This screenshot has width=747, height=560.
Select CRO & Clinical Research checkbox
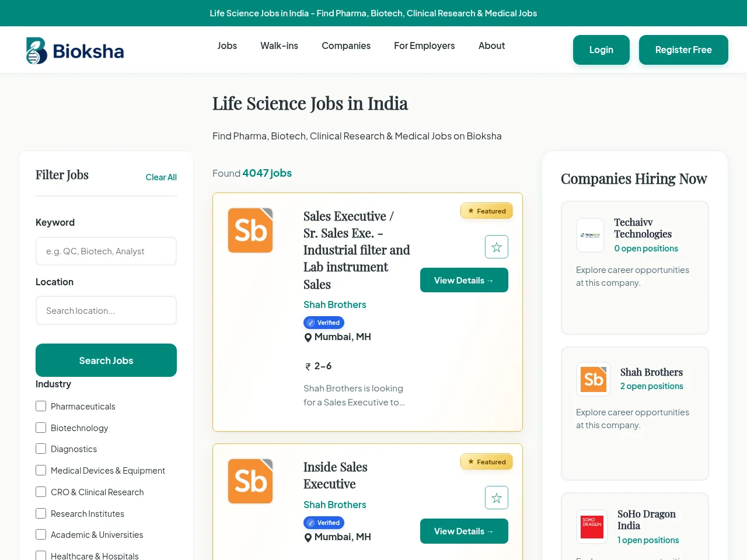[x=41, y=492]
